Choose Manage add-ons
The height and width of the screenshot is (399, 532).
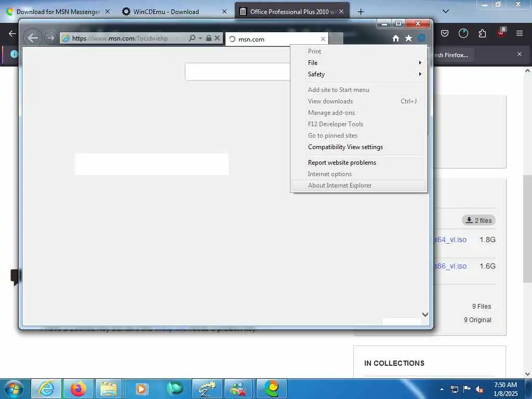[x=358, y=113]
